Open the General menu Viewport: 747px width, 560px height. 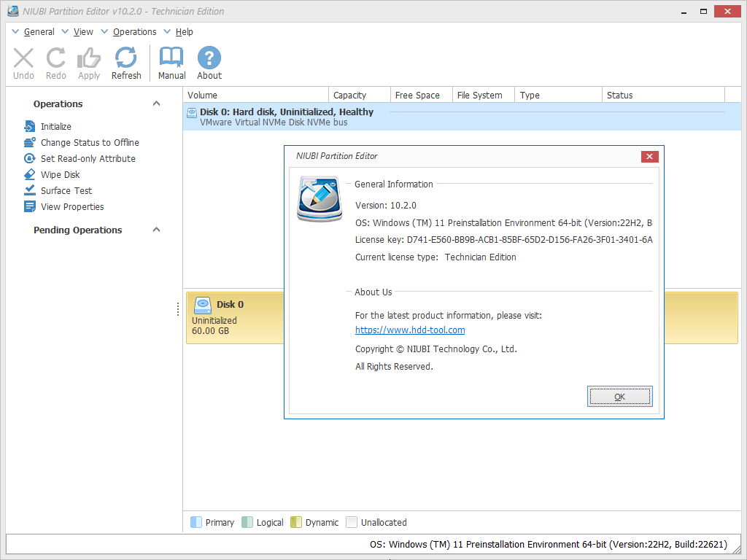point(39,32)
